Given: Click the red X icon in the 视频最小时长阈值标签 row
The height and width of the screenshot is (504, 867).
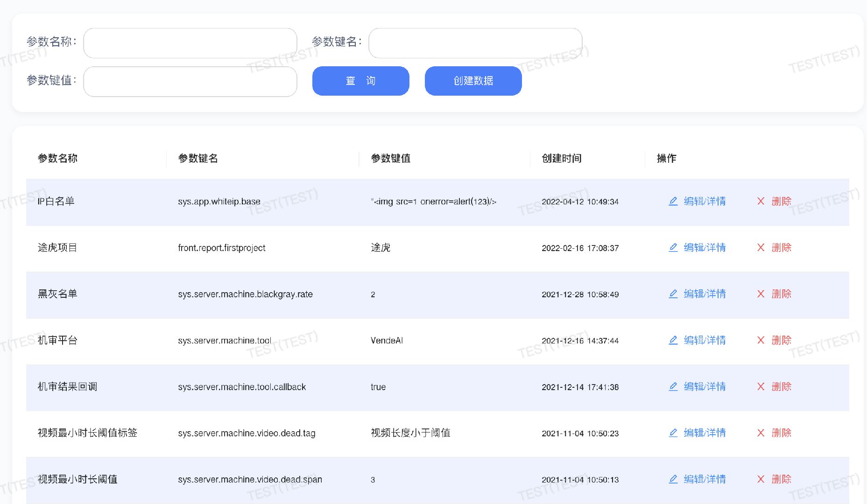Looking at the screenshot, I should point(761,433).
